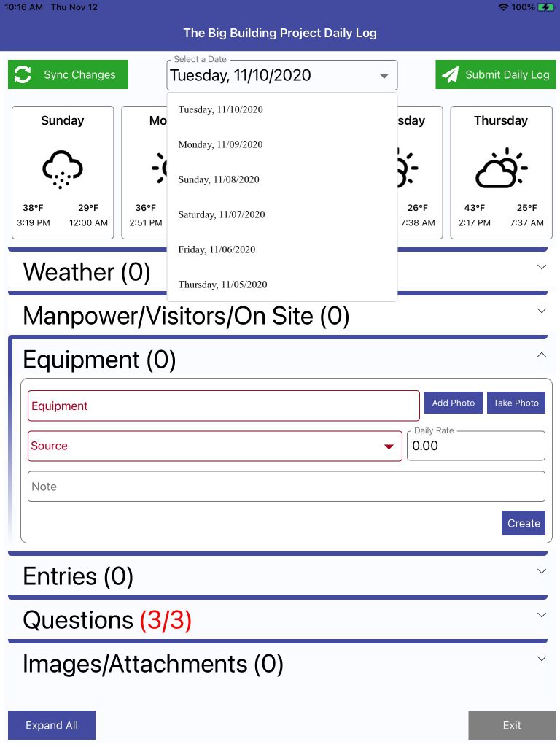Click the Equipment (0) section heading
560x747 pixels.
tap(99, 360)
